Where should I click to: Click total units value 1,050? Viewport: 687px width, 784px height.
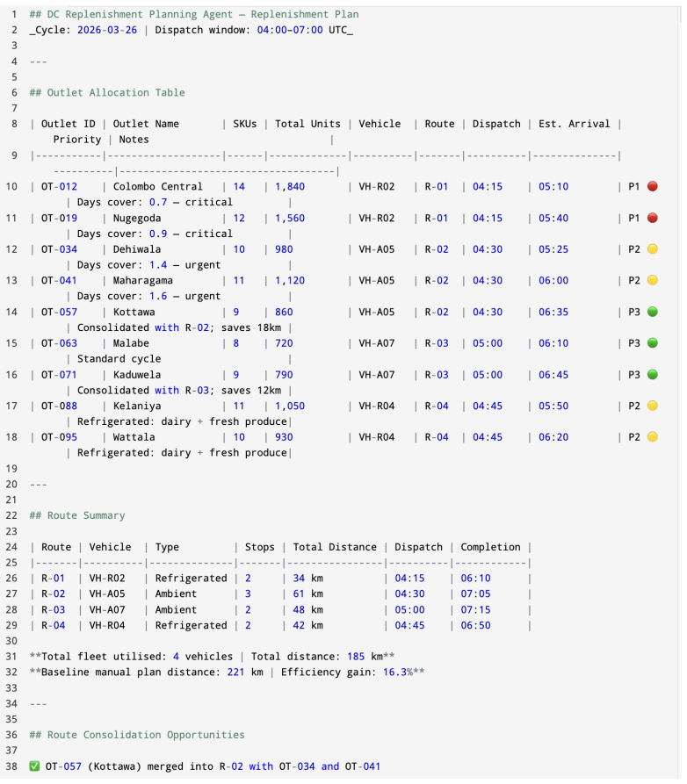click(290, 406)
